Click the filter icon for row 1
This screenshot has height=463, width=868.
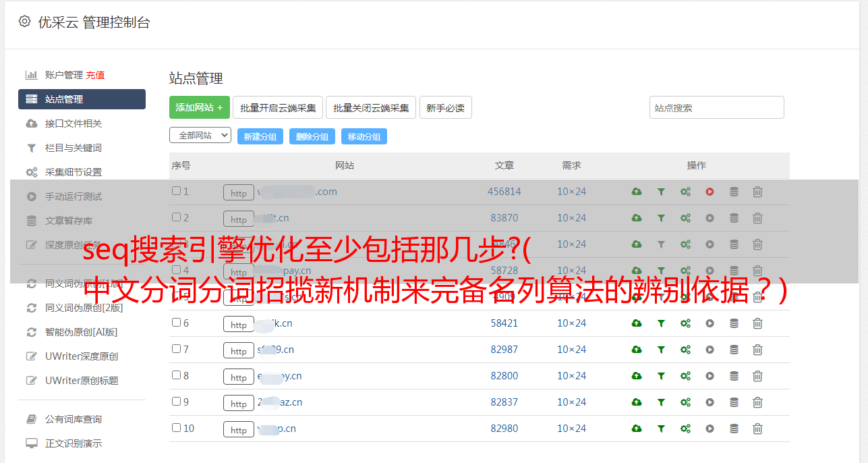coord(661,192)
